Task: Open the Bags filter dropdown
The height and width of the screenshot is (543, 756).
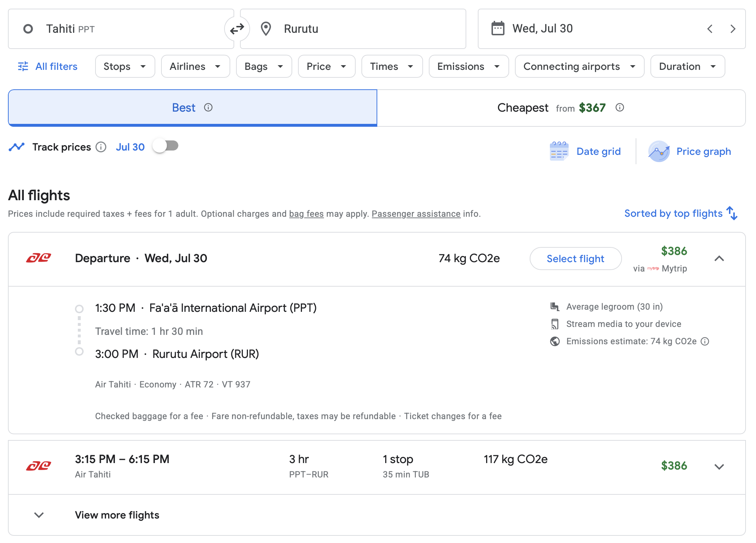Action: pos(264,66)
